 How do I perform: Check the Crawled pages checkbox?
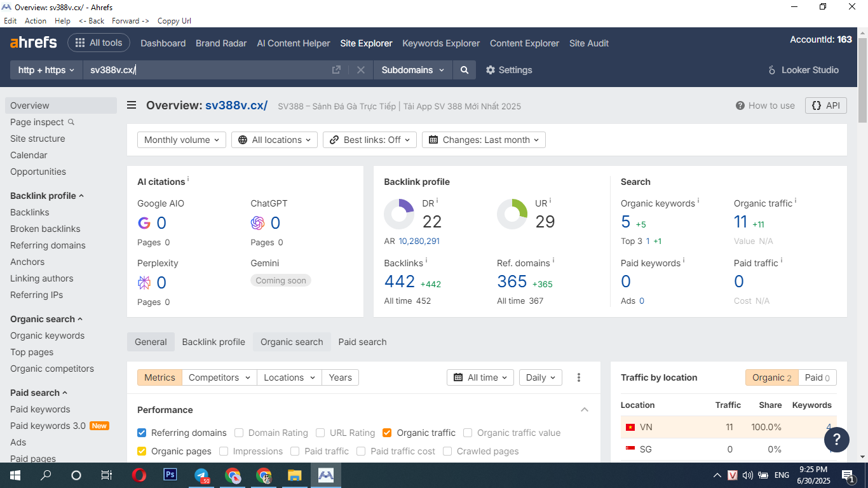point(447,451)
